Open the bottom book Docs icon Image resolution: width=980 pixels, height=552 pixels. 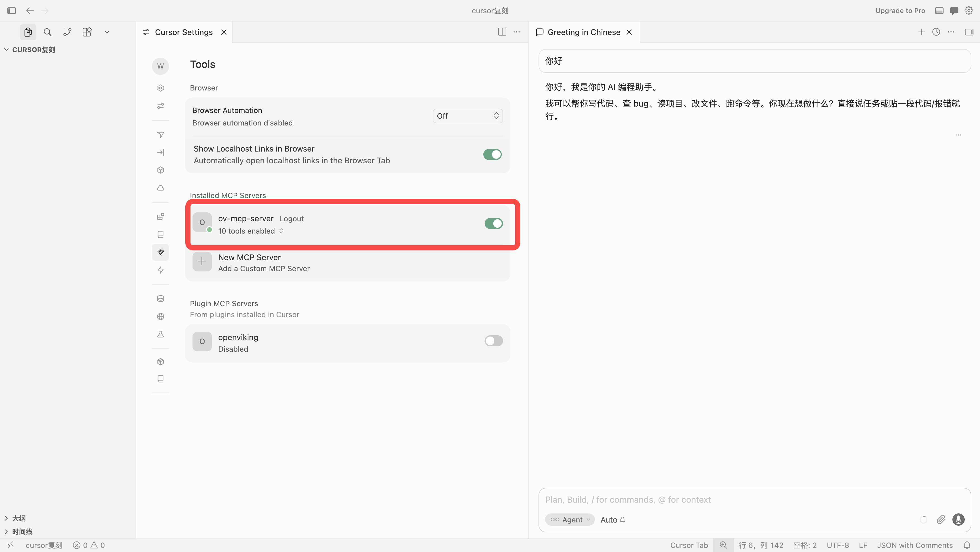tap(161, 379)
